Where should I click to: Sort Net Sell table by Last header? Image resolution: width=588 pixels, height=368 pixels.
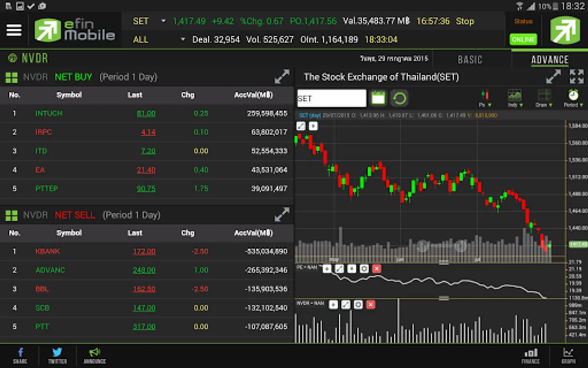click(x=135, y=233)
